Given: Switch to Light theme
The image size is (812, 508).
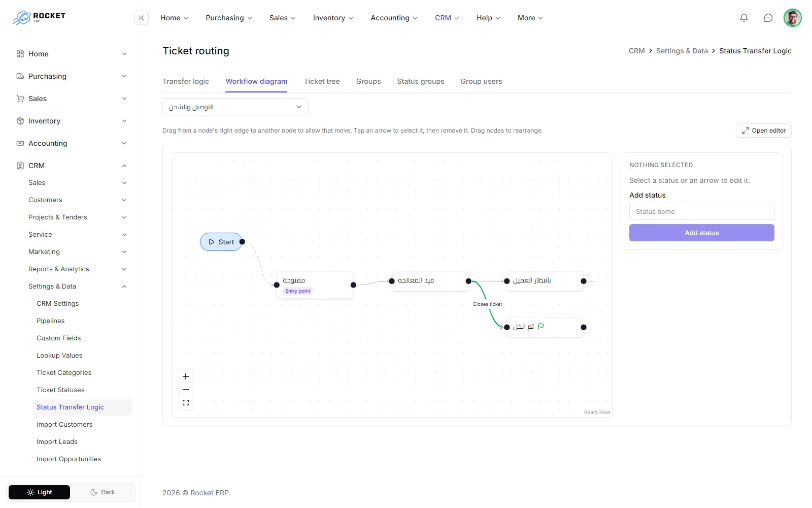Looking at the screenshot, I should tap(40, 492).
